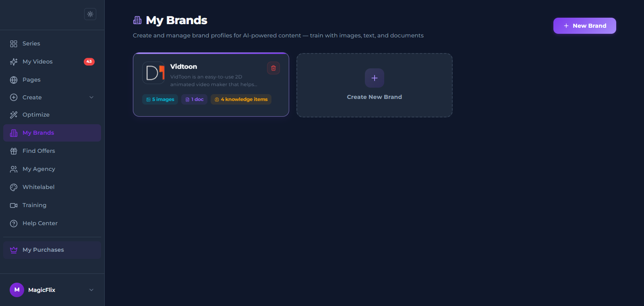Viewport: 644px width, 306px height.
Task: Open the Vidtoon brand logo thumbnail
Action: pyautogui.click(x=153, y=73)
